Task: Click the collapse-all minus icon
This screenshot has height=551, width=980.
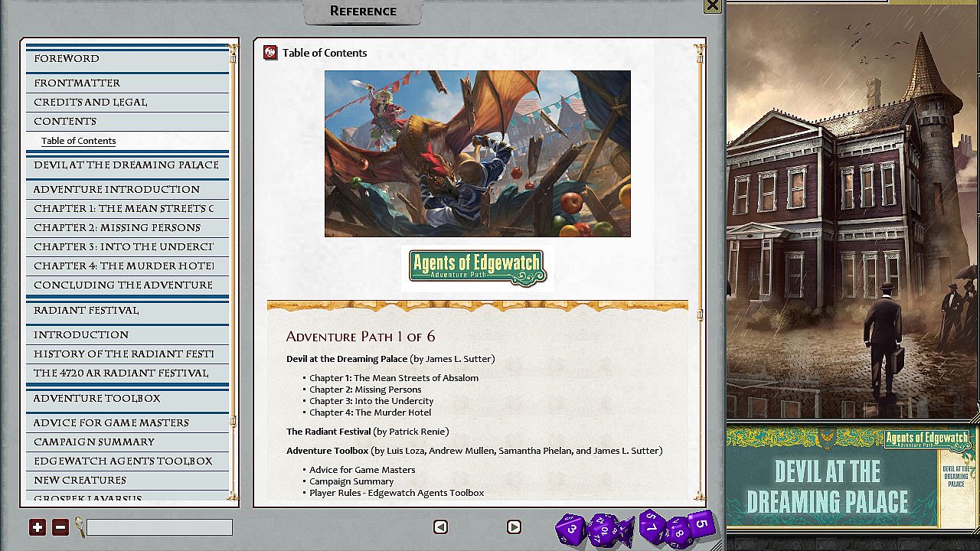Action: (x=60, y=527)
